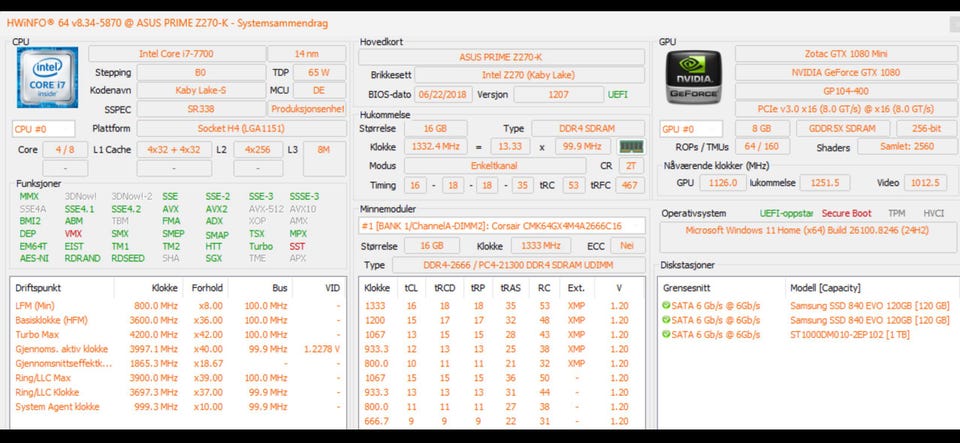Select the 1333 XMP memory timing row

[x=501, y=305]
